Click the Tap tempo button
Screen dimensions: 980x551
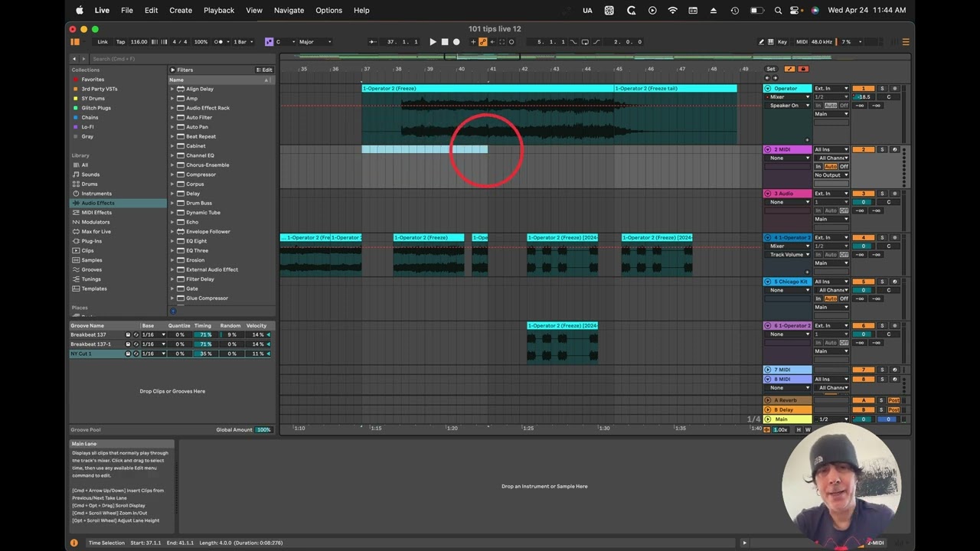pos(120,42)
